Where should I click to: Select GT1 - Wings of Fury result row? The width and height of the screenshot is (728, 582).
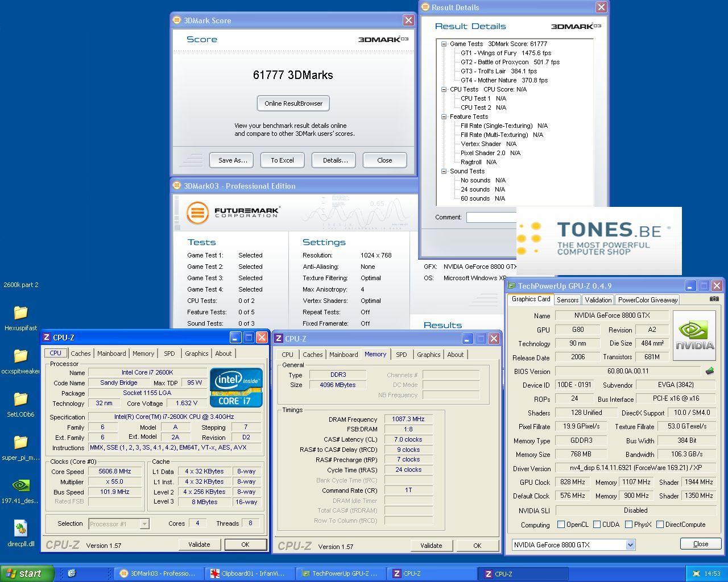point(506,53)
